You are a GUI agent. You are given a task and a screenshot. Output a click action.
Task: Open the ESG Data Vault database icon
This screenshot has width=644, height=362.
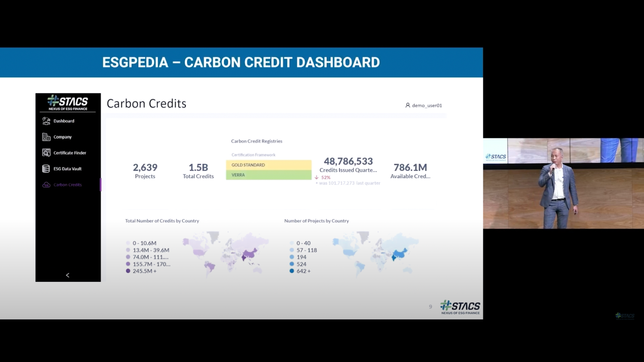point(46,169)
